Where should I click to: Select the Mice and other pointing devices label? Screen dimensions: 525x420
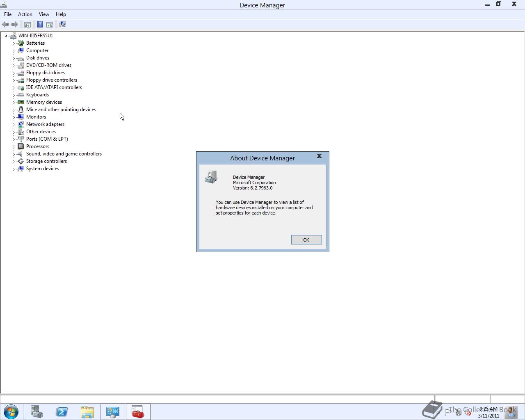click(x=61, y=110)
